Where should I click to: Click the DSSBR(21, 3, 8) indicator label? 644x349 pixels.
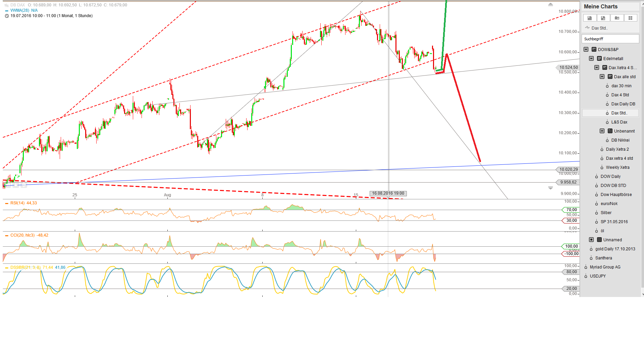[25, 267]
